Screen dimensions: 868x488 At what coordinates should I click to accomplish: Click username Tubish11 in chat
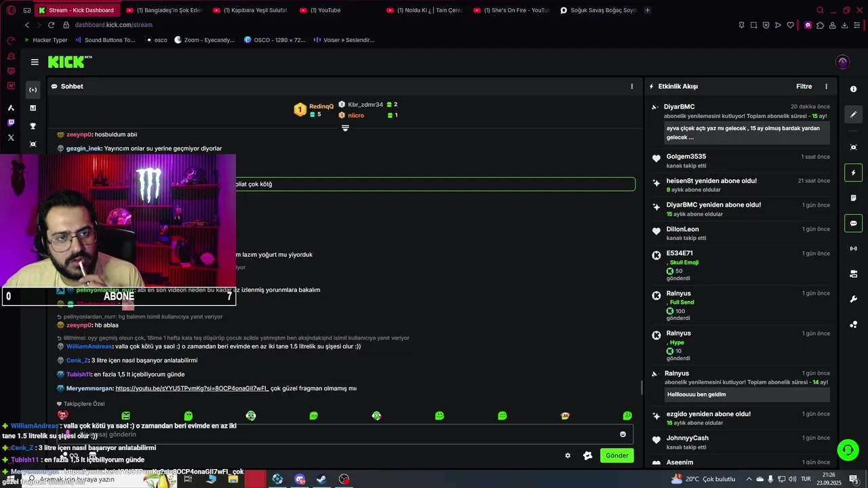click(x=78, y=374)
